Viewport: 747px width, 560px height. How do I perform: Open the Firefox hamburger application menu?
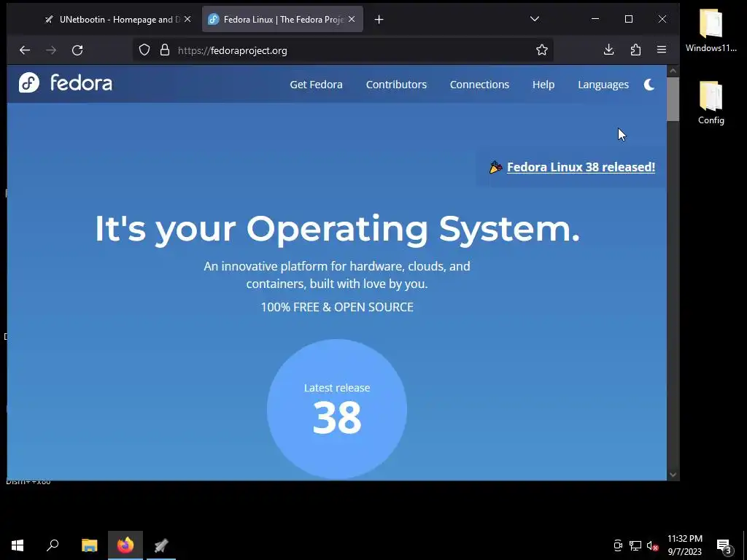tap(661, 50)
